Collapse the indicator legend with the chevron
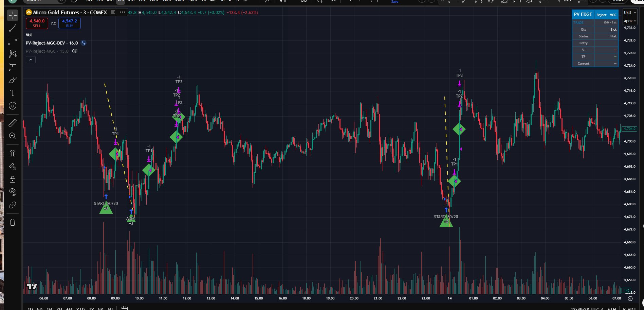The image size is (644, 310). tap(31, 60)
